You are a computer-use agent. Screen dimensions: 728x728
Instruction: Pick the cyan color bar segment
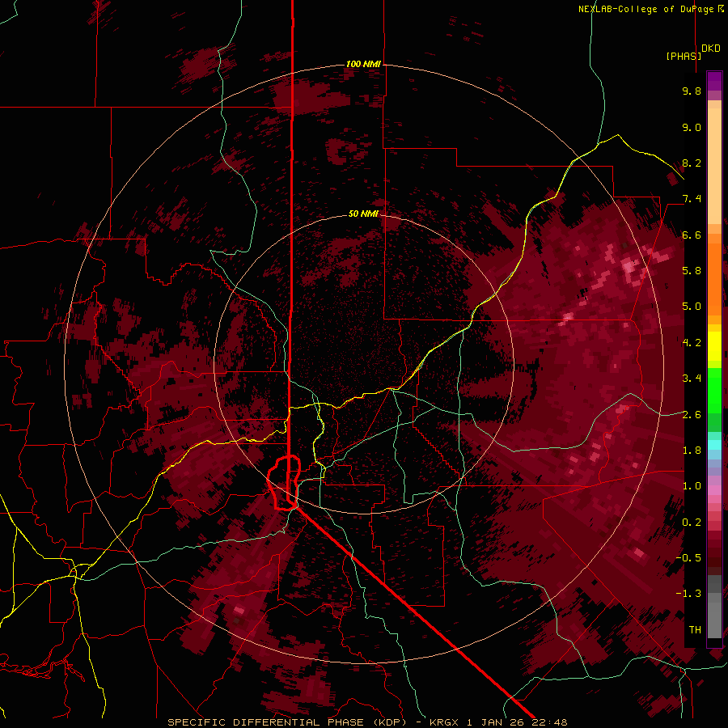[x=714, y=444]
